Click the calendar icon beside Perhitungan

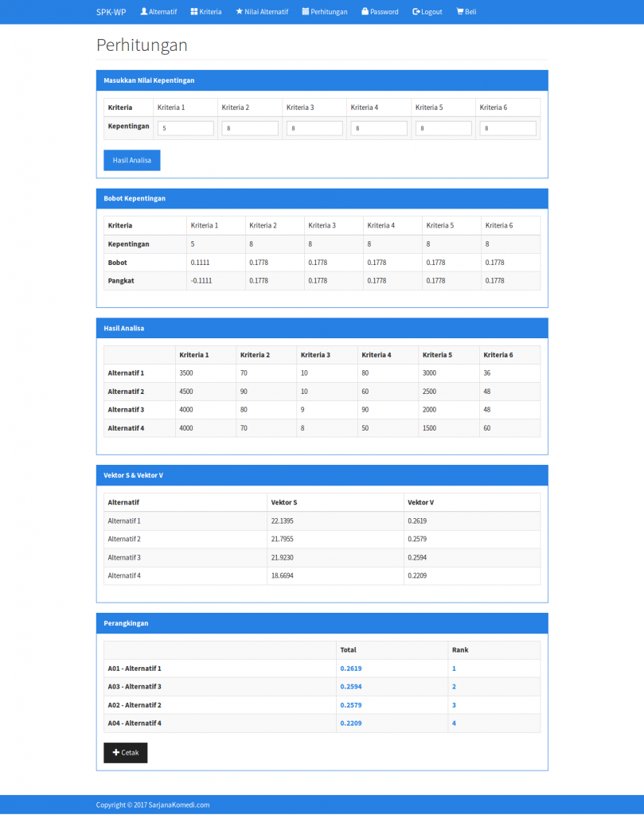click(306, 11)
